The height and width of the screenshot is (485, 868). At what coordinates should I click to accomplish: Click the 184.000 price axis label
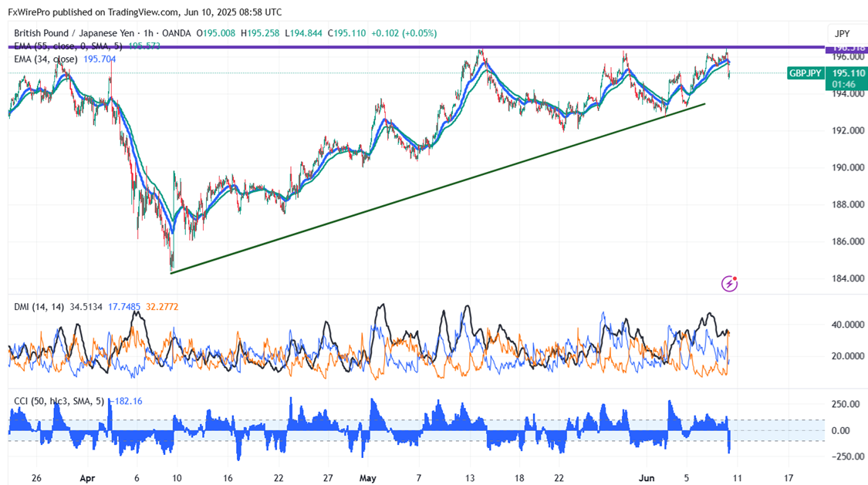[x=848, y=278]
